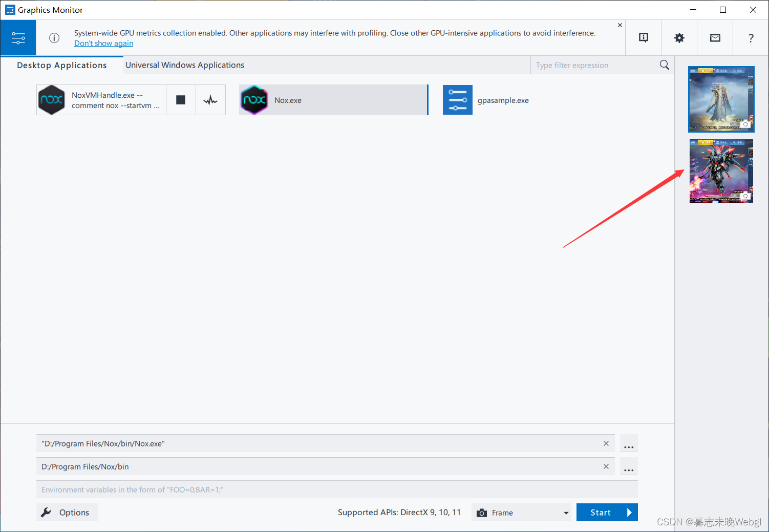Click the "Don't show again" link
This screenshot has width=769, height=532.
pyautogui.click(x=103, y=44)
